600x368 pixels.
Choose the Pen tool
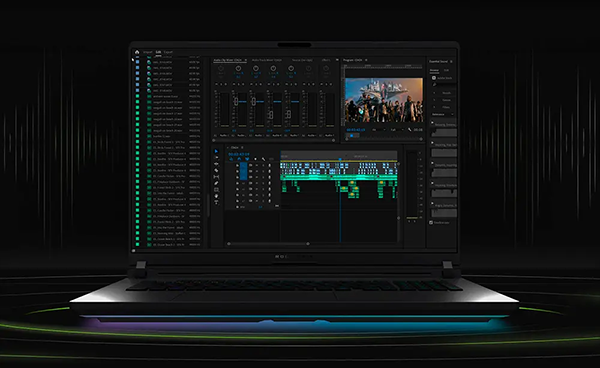click(x=216, y=183)
